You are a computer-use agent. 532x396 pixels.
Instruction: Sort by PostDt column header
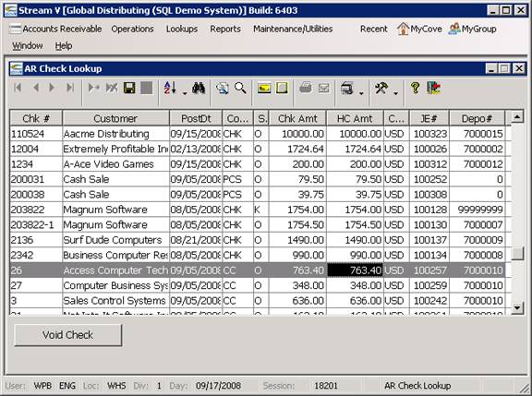(196, 118)
